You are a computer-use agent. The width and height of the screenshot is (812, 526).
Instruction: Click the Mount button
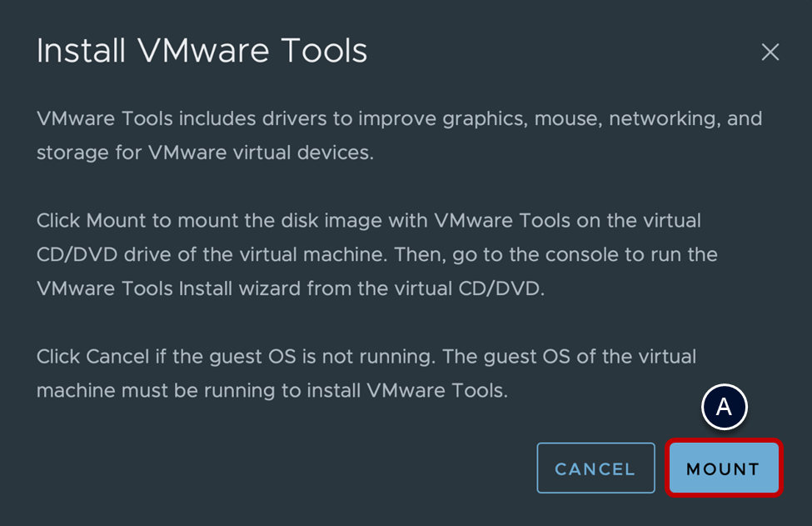(x=723, y=468)
